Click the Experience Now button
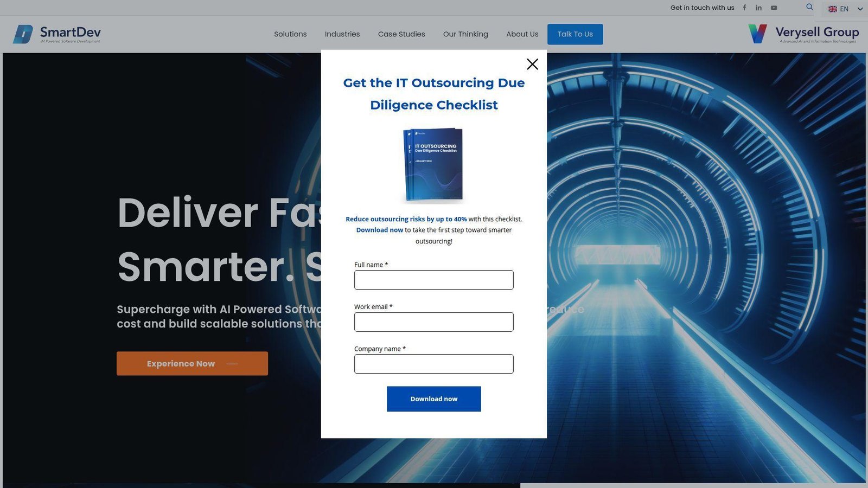The image size is (868, 488). 192,363
